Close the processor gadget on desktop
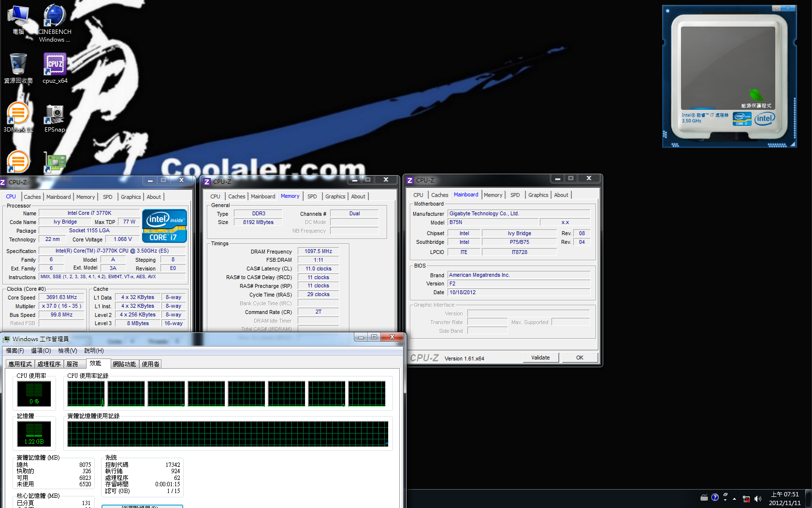Viewport: 812px width, 508px height. pos(787,8)
